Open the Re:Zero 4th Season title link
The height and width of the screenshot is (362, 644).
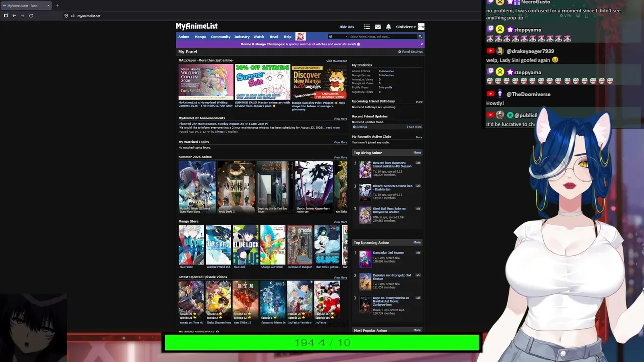[x=392, y=164]
